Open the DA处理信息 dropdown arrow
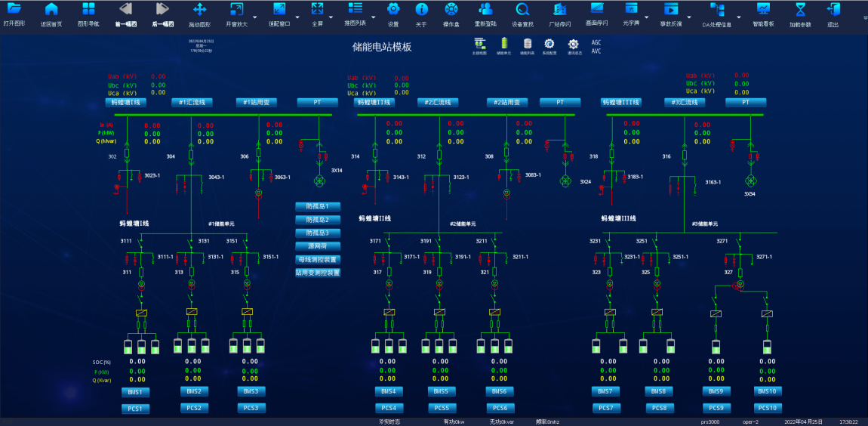This screenshot has height=426, width=868. (x=740, y=17)
